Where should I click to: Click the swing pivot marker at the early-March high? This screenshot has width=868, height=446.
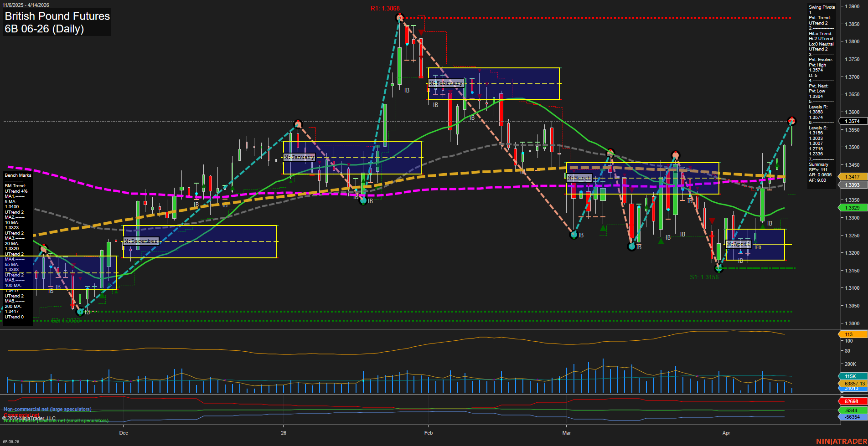pos(610,154)
